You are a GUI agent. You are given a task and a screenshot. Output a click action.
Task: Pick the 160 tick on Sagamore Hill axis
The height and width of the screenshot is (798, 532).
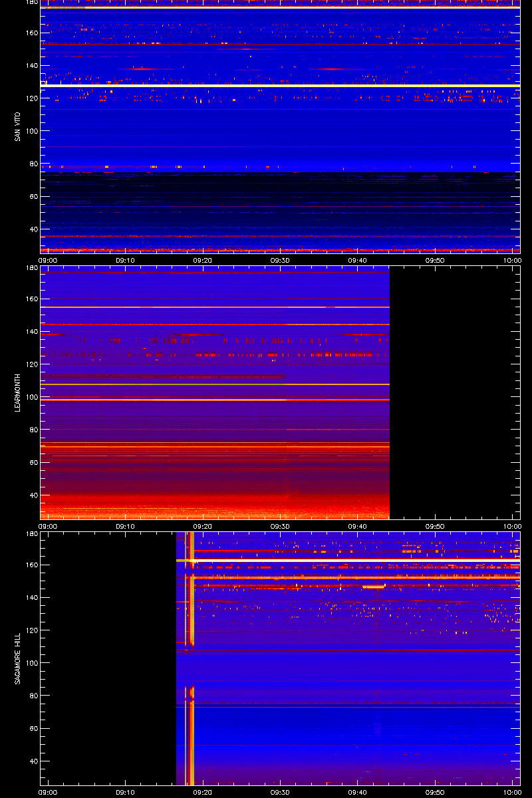(x=31, y=565)
